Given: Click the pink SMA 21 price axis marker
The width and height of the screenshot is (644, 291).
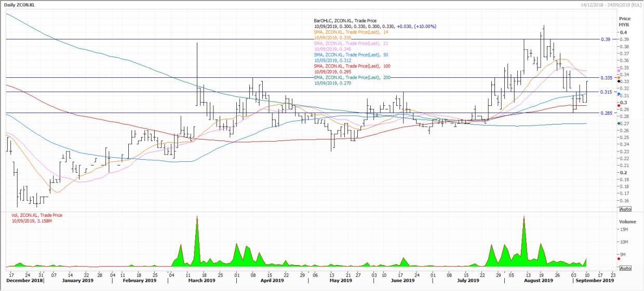Looking at the screenshot, I should tap(618, 71).
